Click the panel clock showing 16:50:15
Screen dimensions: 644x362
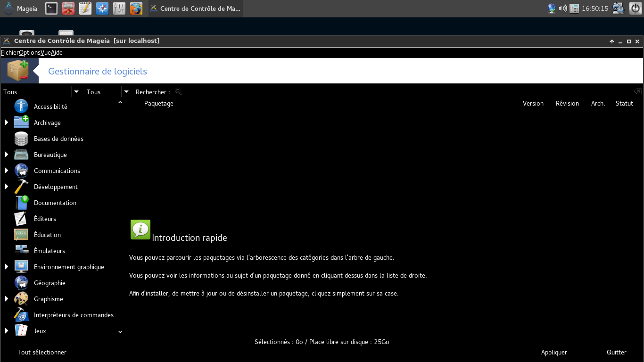click(x=595, y=8)
